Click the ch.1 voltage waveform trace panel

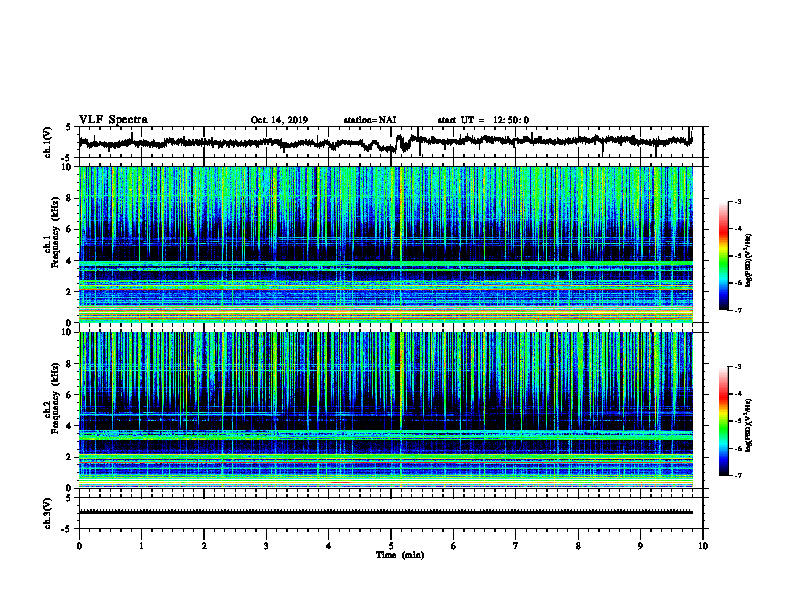click(x=391, y=142)
